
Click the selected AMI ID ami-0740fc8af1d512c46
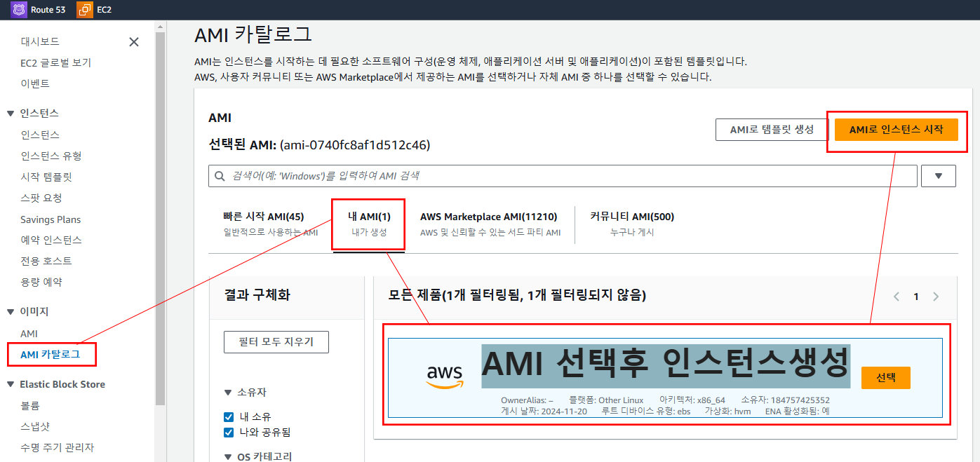pyautogui.click(x=355, y=145)
